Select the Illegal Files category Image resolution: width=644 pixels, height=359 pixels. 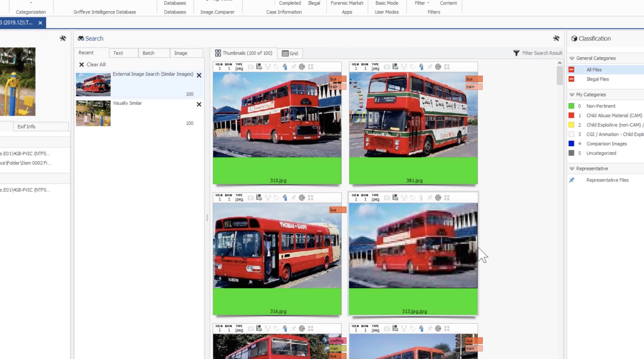606,79
